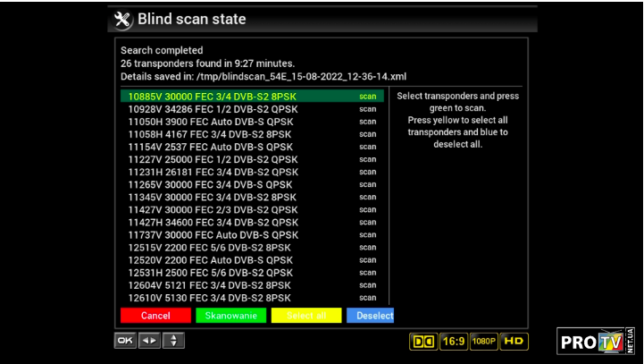Select transponder 11227V 25000 DVB-S2 QPSK
The height and width of the screenshot is (364, 644).
pos(213,159)
